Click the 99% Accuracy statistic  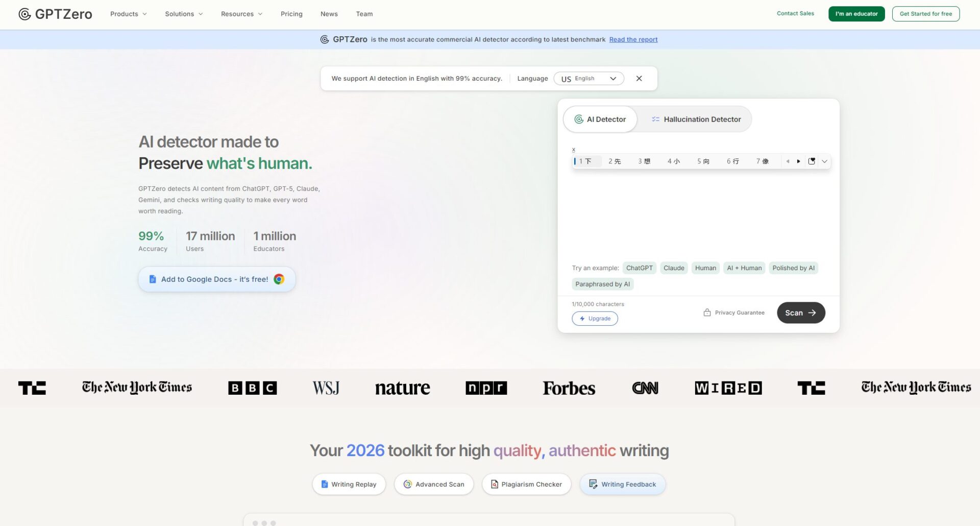coord(153,241)
